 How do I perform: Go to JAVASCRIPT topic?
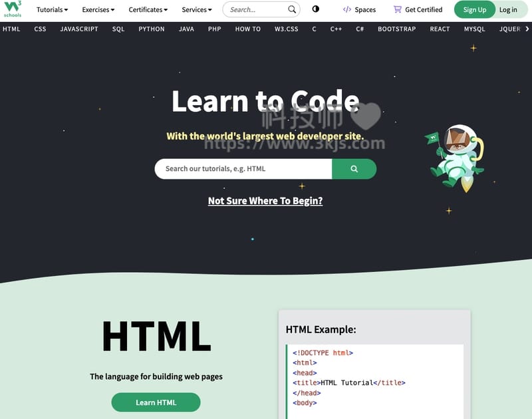tap(79, 29)
